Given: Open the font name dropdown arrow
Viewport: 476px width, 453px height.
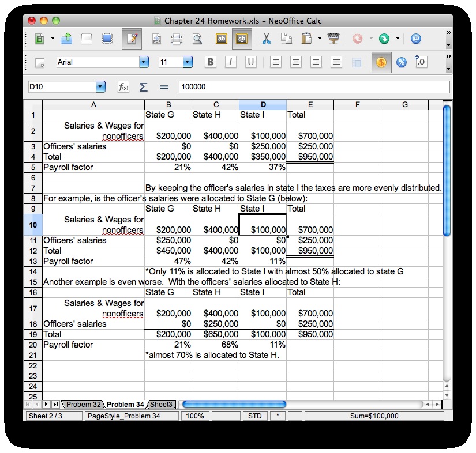Looking at the screenshot, I should (x=144, y=62).
